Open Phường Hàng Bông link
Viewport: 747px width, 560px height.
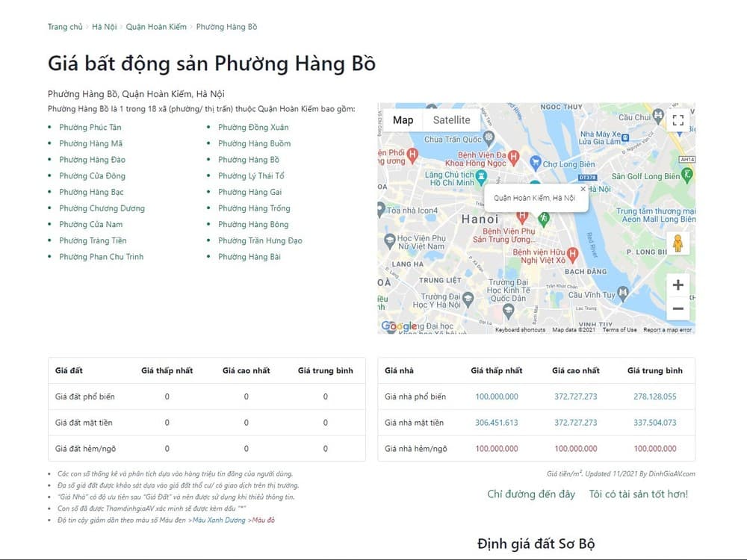tap(253, 224)
